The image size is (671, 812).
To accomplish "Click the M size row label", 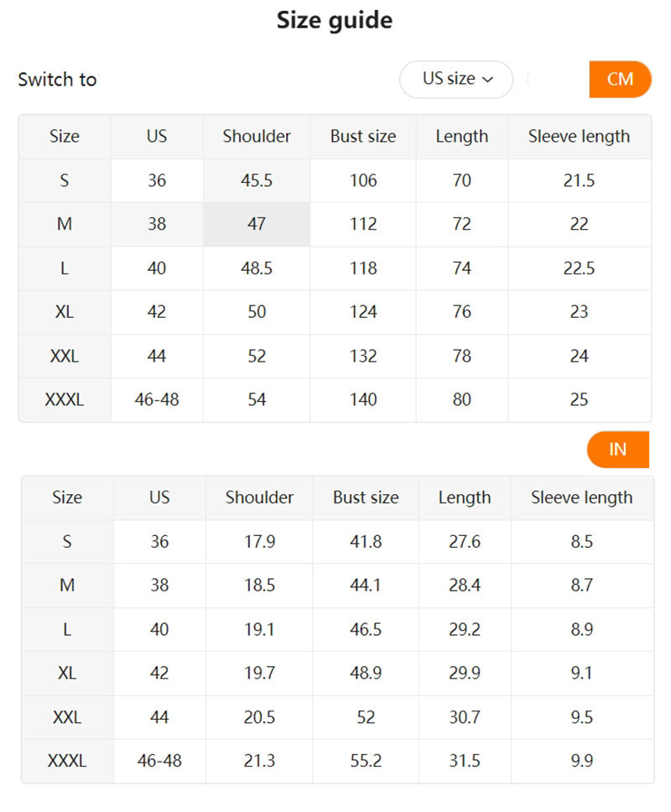I will (65, 224).
